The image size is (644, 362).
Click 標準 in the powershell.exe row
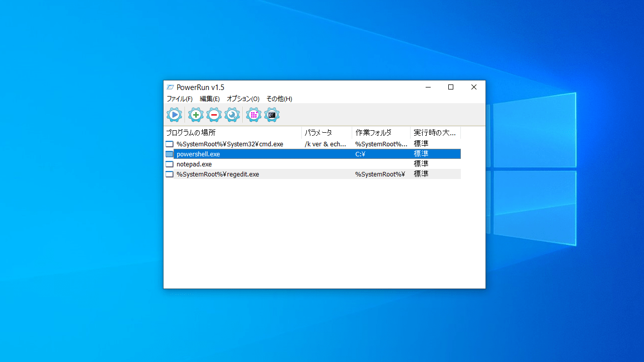click(421, 154)
